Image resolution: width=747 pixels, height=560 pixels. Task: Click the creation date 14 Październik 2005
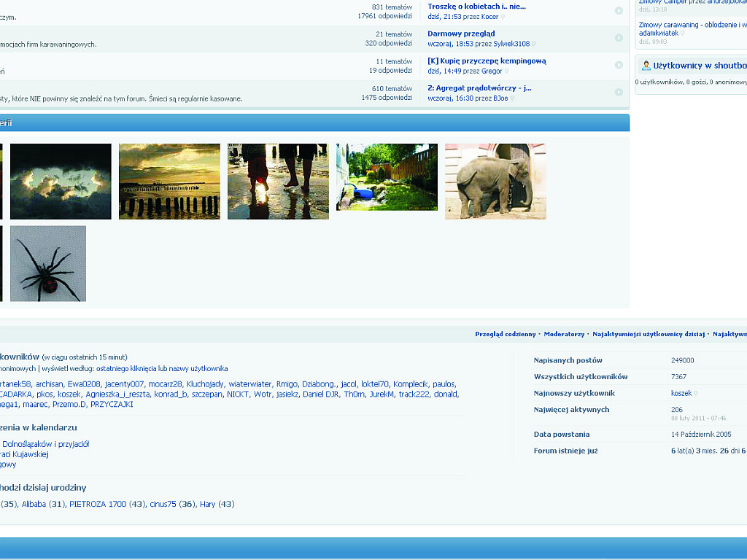(701, 435)
